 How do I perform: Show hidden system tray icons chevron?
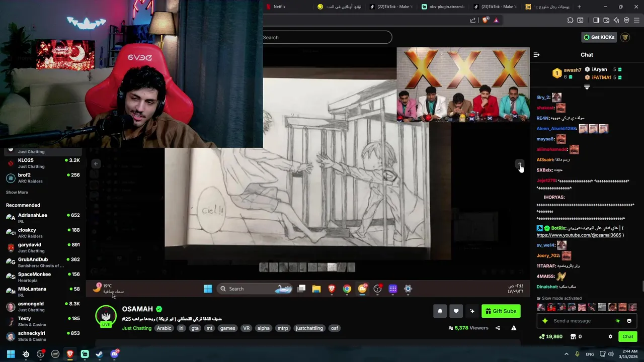tap(566, 354)
